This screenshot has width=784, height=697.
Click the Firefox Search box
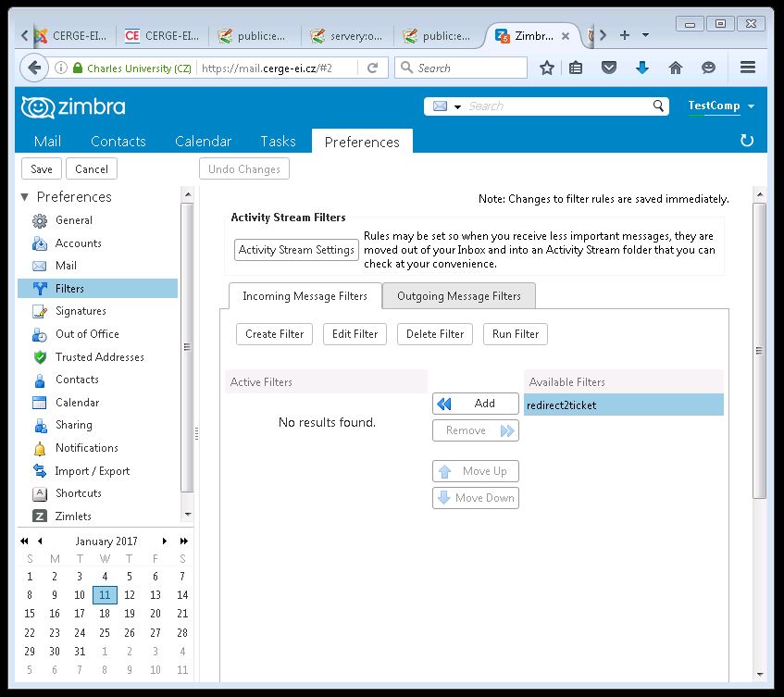tap(461, 68)
